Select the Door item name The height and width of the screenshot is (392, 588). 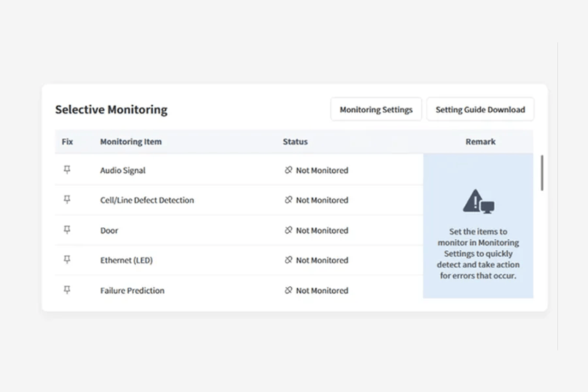109,230
